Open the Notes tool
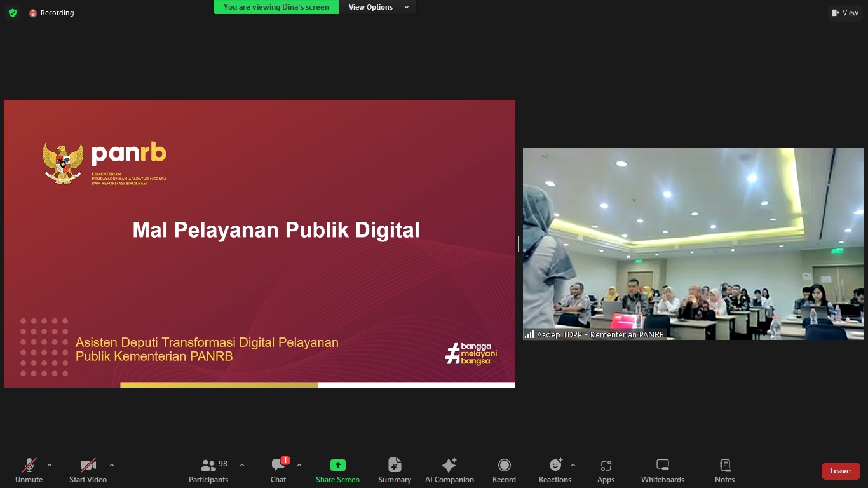The width and height of the screenshot is (868, 488). pyautogui.click(x=724, y=471)
